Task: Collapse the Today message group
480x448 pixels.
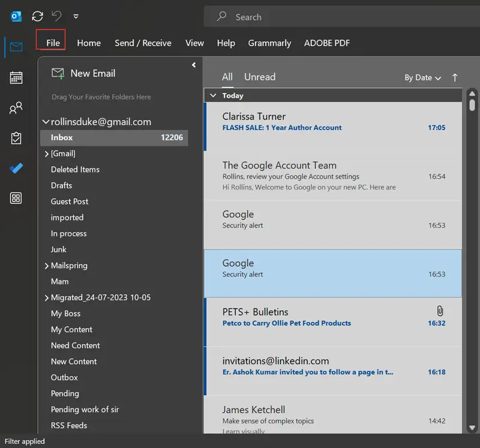Action: click(x=212, y=95)
